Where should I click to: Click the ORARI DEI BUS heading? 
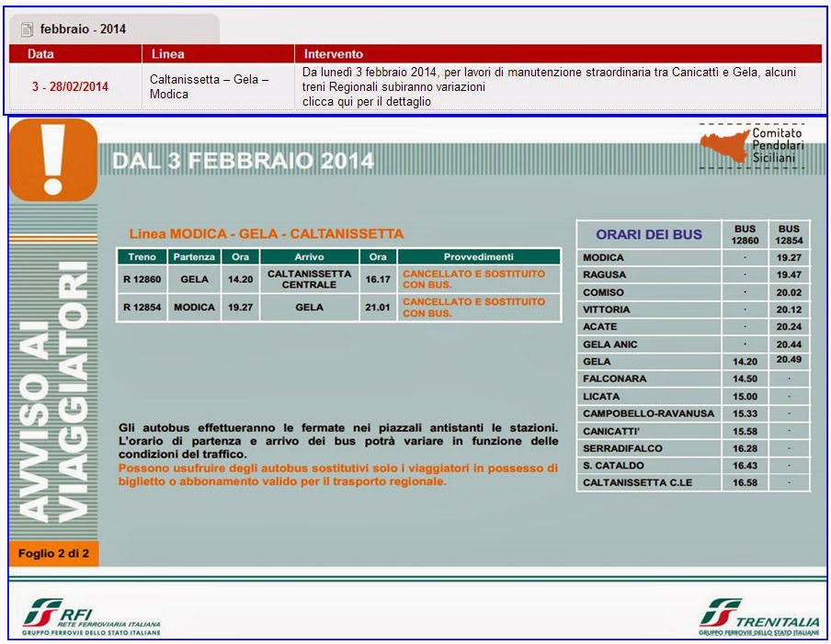pyautogui.click(x=649, y=234)
